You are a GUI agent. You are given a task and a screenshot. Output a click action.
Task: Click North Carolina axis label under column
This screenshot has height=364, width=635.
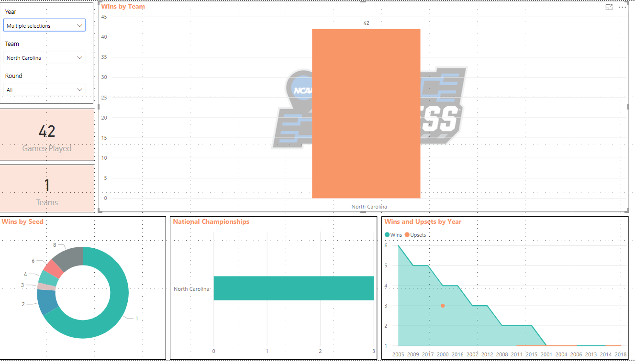tap(369, 207)
